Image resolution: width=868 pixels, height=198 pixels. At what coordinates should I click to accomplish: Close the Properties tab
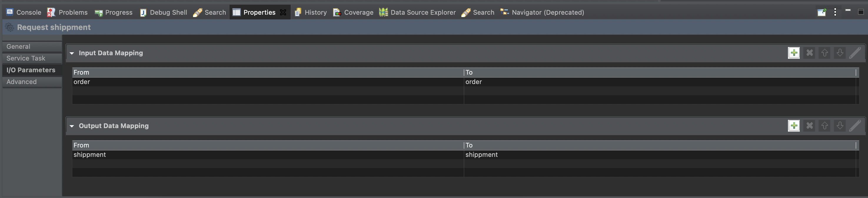(x=283, y=12)
